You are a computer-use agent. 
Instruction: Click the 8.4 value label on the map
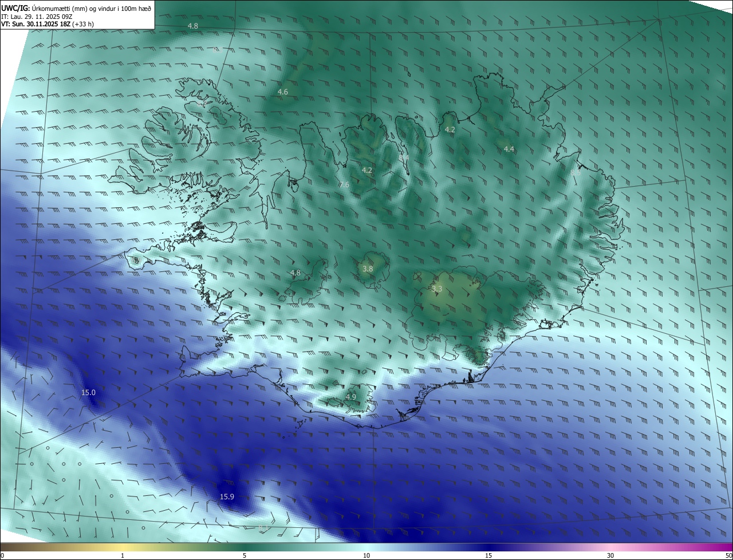point(404,157)
